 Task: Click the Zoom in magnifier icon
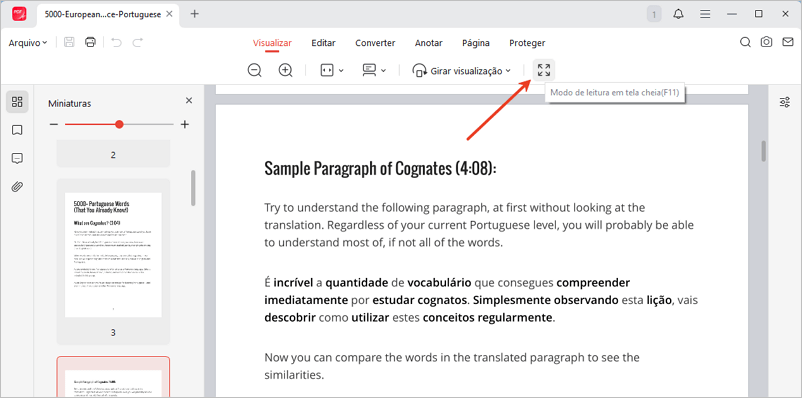tap(285, 71)
